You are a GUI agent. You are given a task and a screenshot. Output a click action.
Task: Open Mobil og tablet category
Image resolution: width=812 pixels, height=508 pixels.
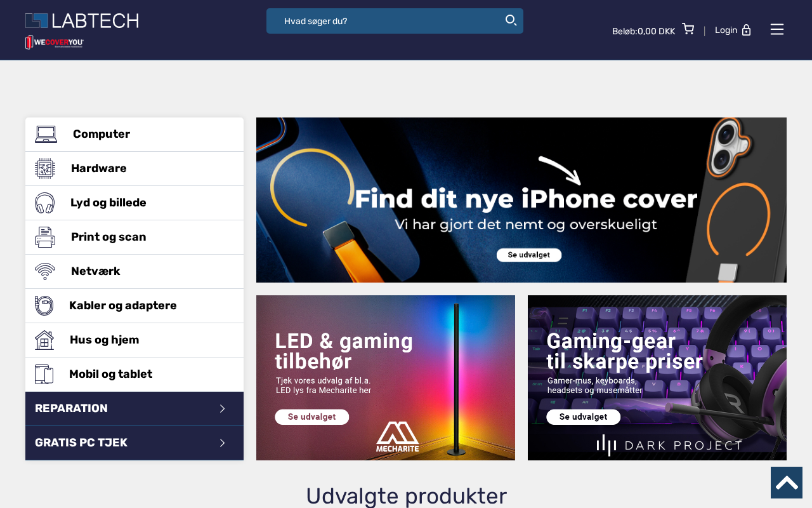point(134,374)
